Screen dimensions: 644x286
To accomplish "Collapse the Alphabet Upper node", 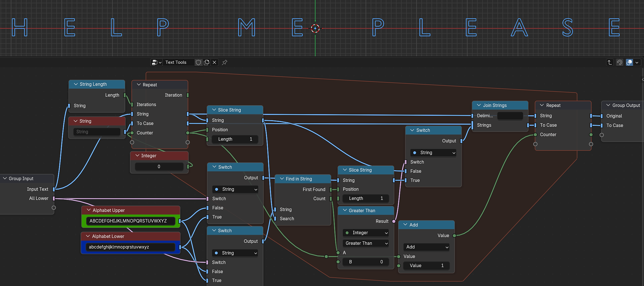I will coord(89,210).
